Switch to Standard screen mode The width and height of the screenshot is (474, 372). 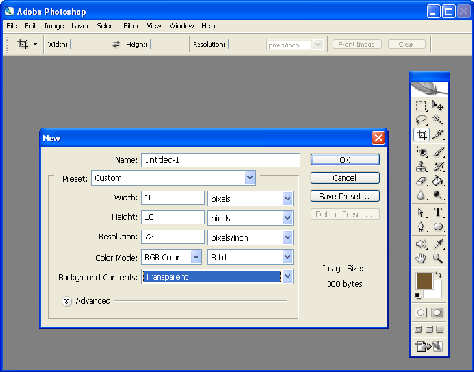click(x=419, y=330)
